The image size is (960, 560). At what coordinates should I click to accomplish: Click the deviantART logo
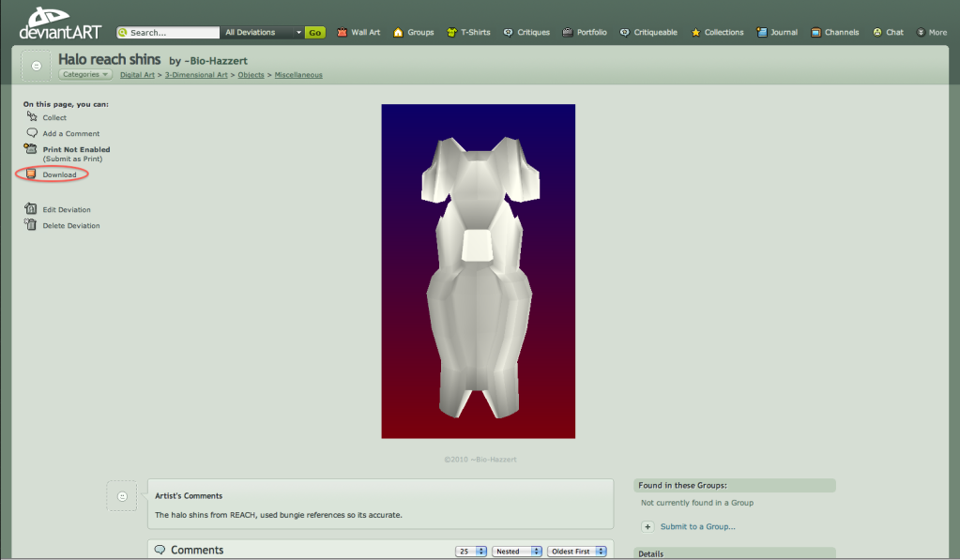60,23
